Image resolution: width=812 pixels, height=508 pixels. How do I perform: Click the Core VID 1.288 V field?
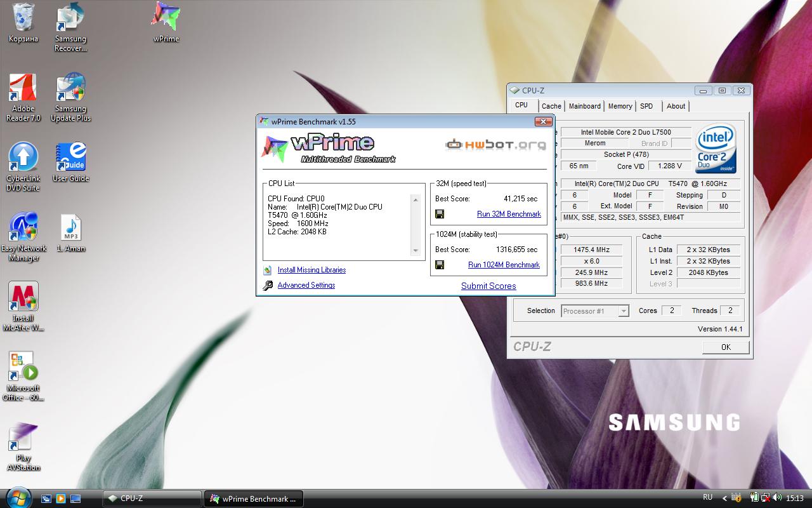pyautogui.click(x=670, y=166)
